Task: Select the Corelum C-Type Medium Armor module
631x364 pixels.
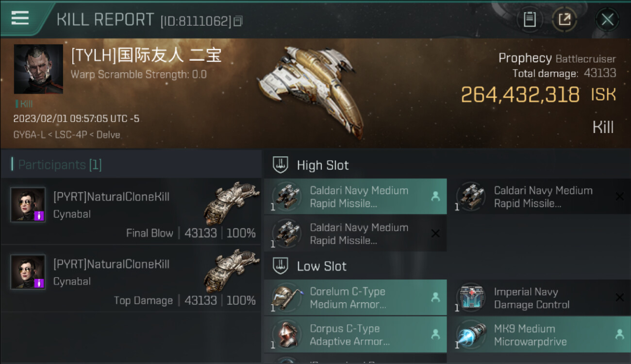Action: (x=355, y=298)
